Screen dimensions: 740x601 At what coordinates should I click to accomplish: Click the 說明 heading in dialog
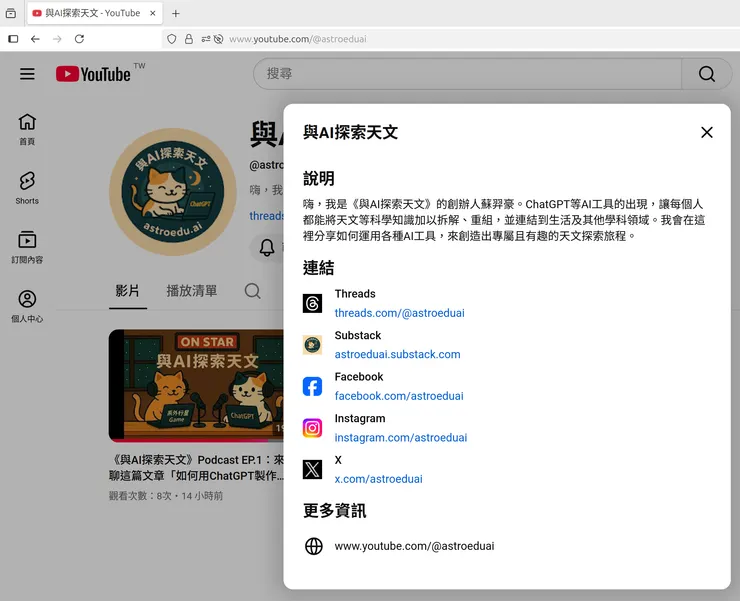[x=319, y=178]
